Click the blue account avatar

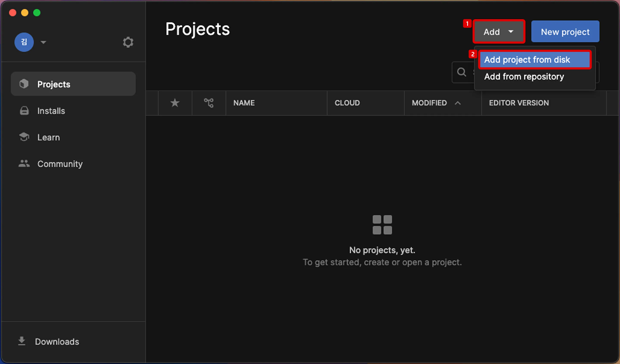24,42
